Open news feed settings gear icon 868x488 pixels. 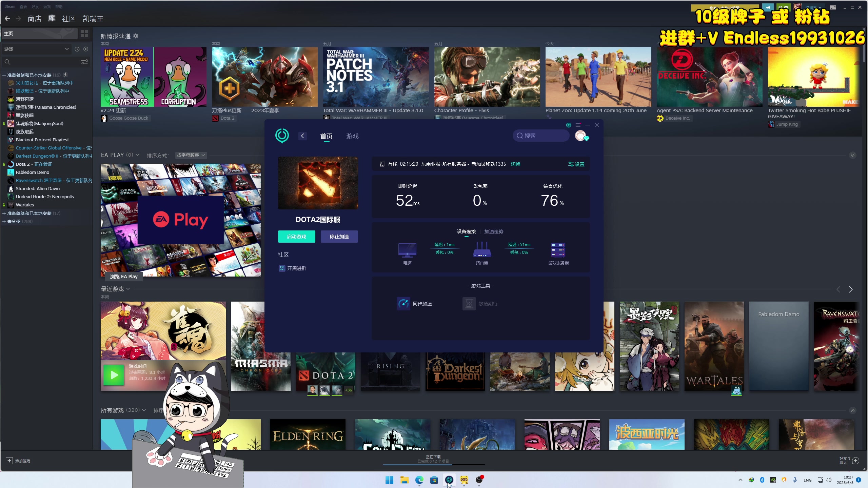click(x=136, y=36)
